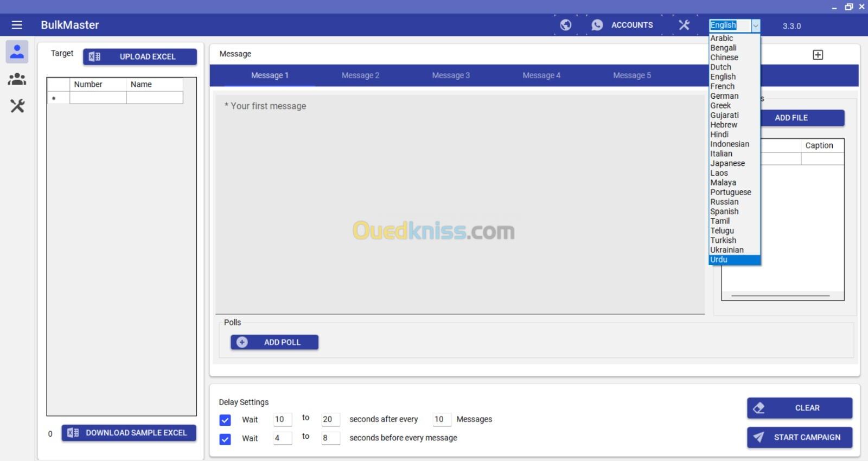The height and width of the screenshot is (461, 868).
Task: Click Excel icon on Download Sample Excel
Action: 73,433
